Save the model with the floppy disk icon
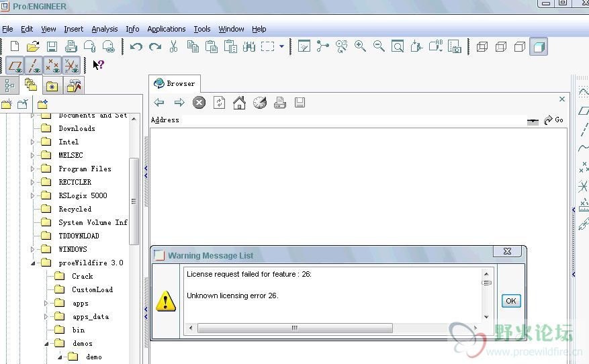Image resolution: width=589 pixels, height=364 pixels. (52, 46)
